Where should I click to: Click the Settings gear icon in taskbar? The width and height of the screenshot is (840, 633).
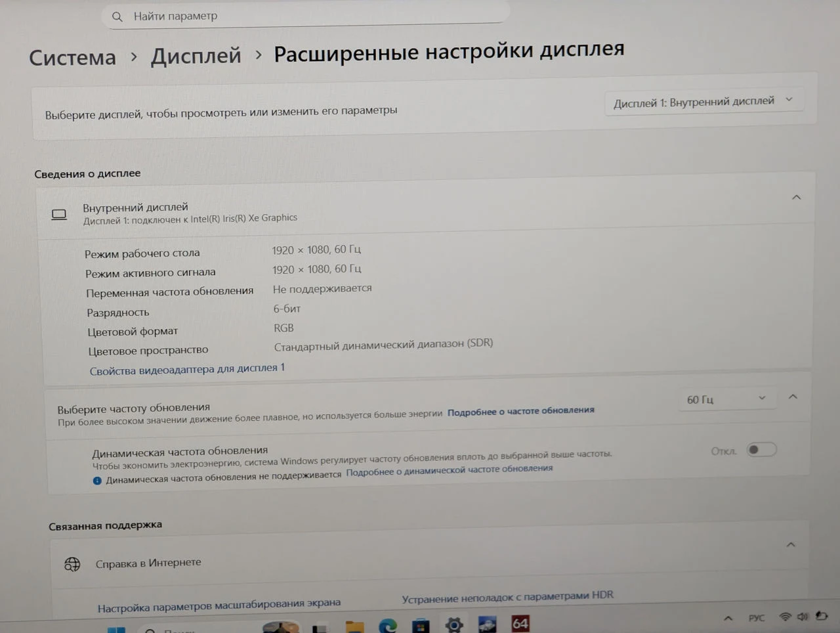click(x=453, y=624)
